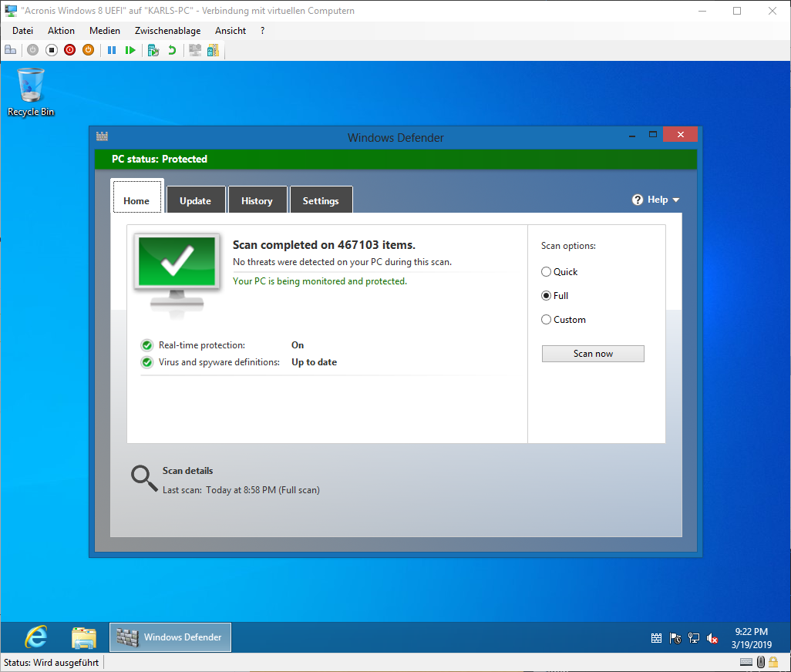The width and height of the screenshot is (791, 672).
Task: Open the Aktion menu
Action: click(x=61, y=31)
